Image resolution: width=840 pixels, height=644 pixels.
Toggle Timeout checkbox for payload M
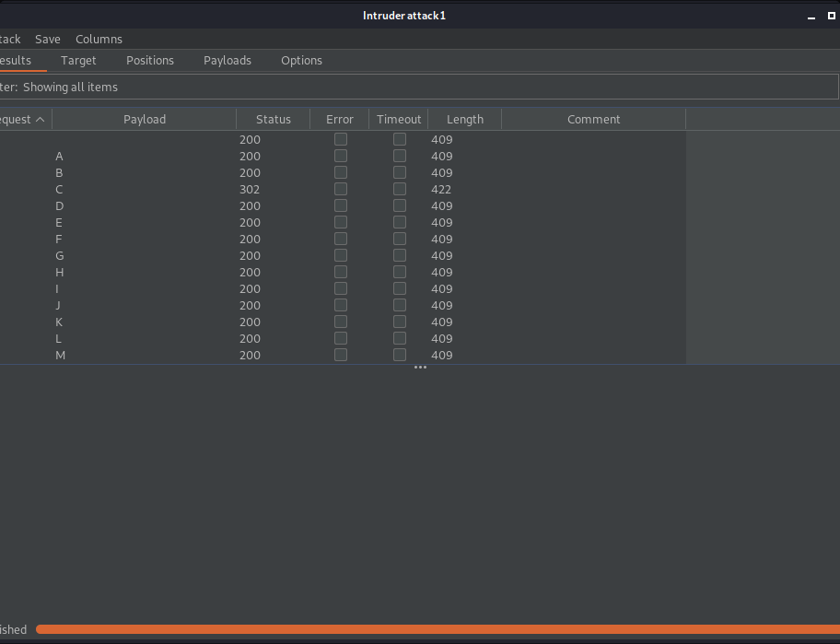click(x=400, y=356)
